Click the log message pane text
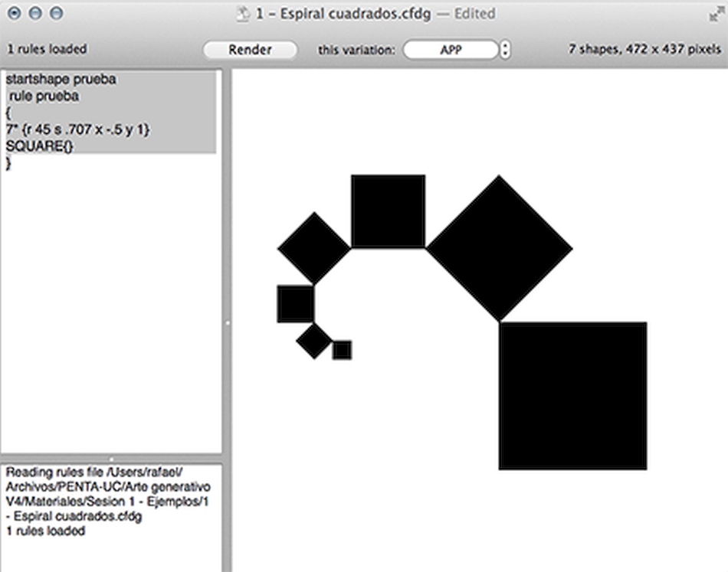The width and height of the screenshot is (728, 572). [x=108, y=502]
